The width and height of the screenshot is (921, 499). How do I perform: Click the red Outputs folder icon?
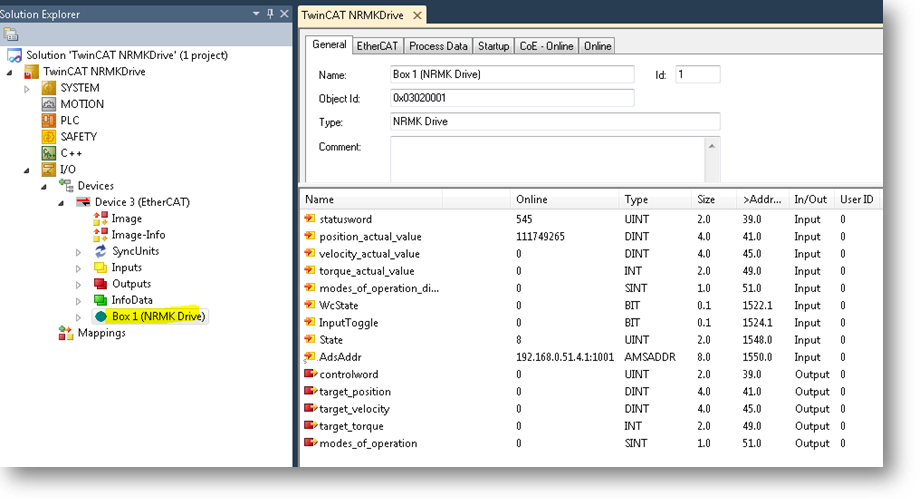pos(100,284)
